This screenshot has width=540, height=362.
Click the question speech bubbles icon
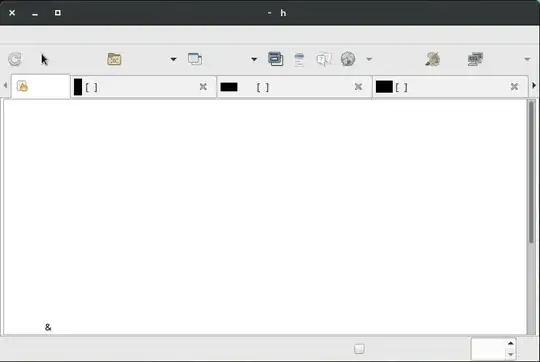pyautogui.click(x=323, y=59)
